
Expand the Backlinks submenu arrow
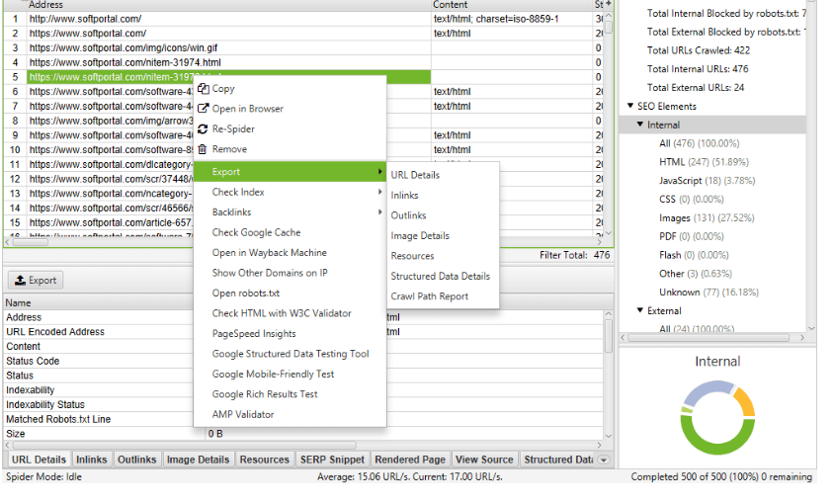click(379, 211)
